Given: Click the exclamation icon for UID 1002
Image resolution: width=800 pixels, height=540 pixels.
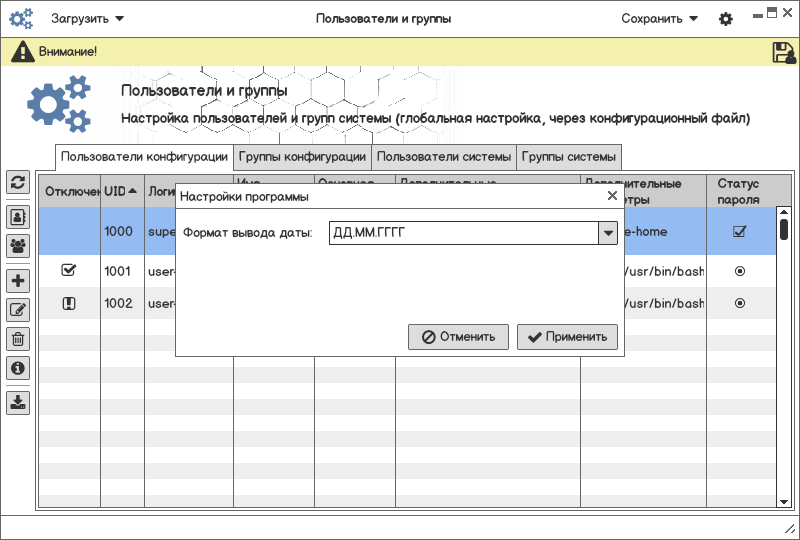Looking at the screenshot, I should tap(68, 304).
